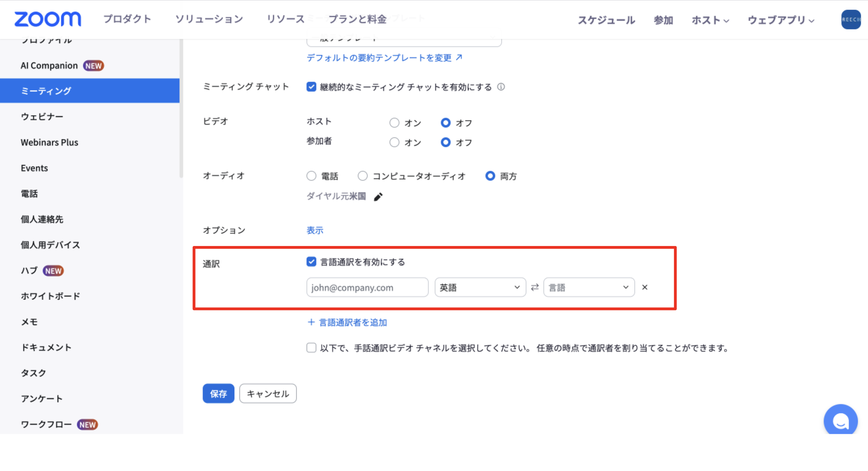This screenshot has height=471, width=868.
Task: Open the 言語 target language dropdown
Action: click(x=589, y=287)
